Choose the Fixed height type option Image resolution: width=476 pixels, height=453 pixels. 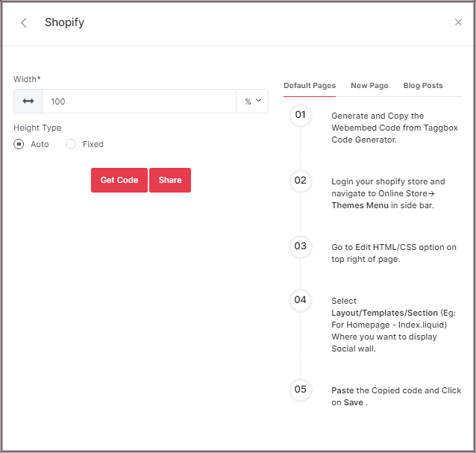tap(72, 144)
